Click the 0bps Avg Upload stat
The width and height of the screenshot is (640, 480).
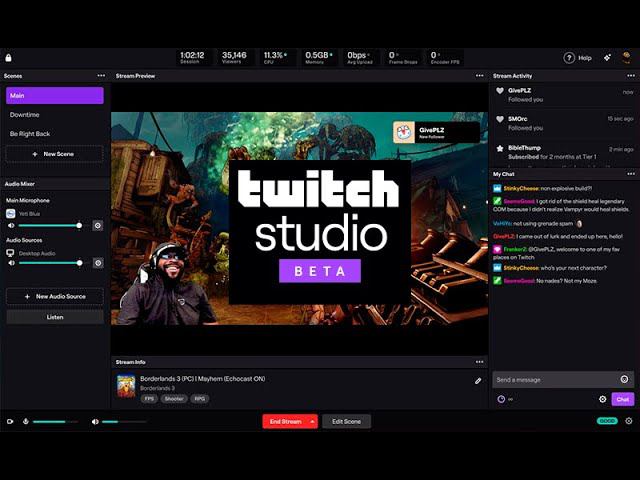tap(360, 58)
